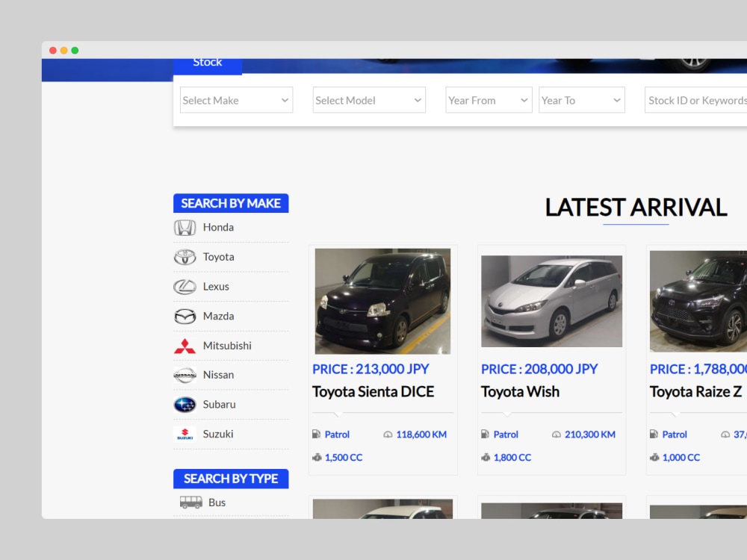Click the red close window button

[53, 51]
